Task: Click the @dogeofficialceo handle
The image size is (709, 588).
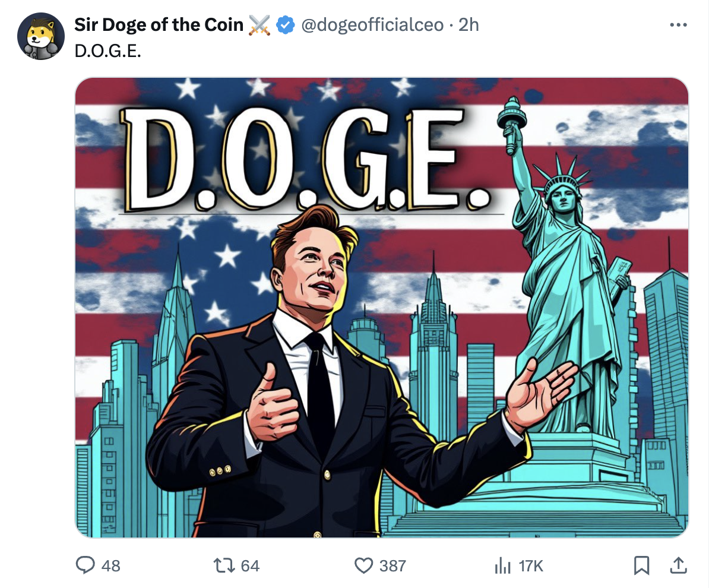Action: tap(372, 24)
